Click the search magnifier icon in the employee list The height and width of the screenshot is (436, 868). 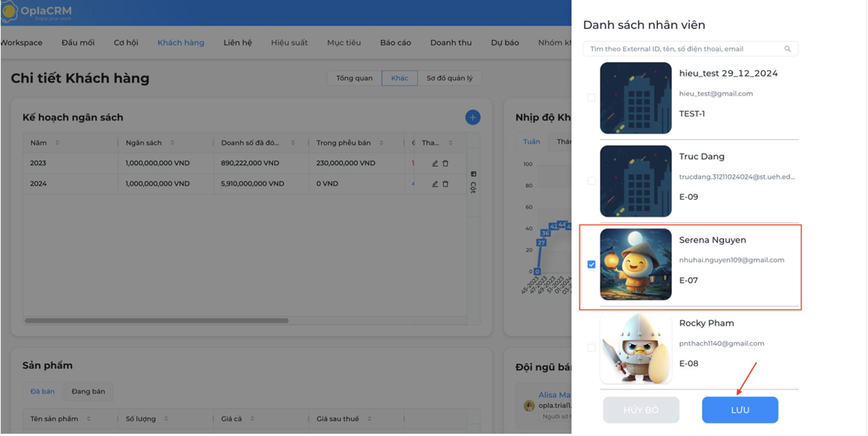[788, 49]
